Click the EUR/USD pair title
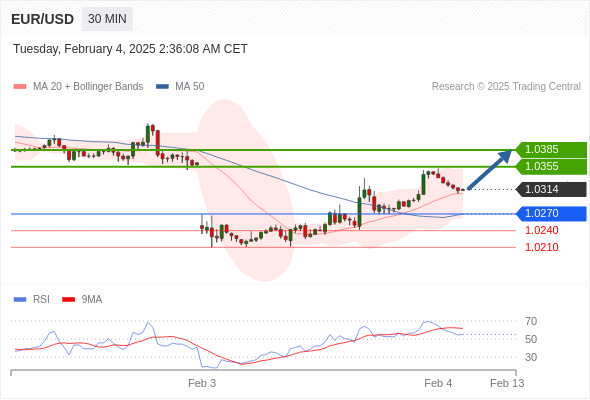Image resolution: width=590 pixels, height=400 pixels. pos(43,19)
